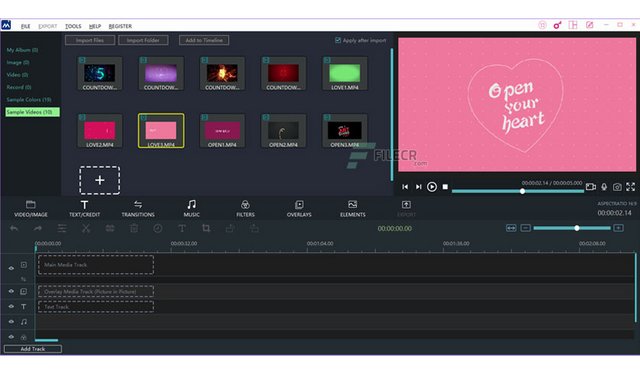The image size is (640, 371).
Task: Open the Overlays panel
Action: click(299, 209)
